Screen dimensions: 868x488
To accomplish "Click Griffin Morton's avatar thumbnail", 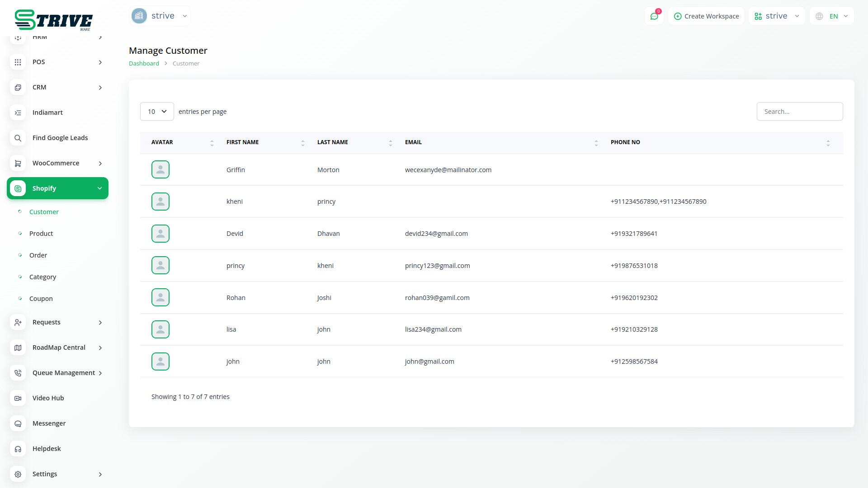I will (160, 169).
